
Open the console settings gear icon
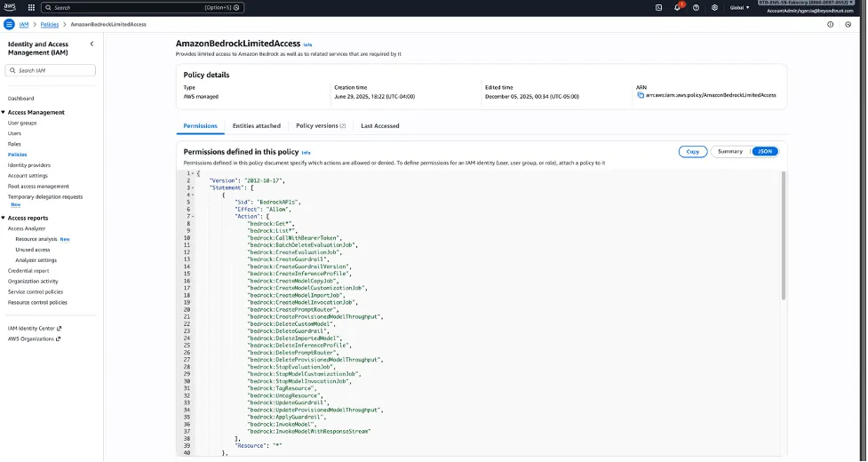pos(714,8)
